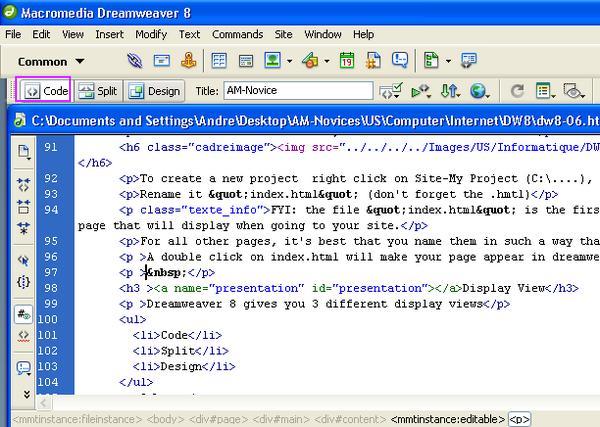
Task: Open the Common insert category dropdown
Action: 51,62
